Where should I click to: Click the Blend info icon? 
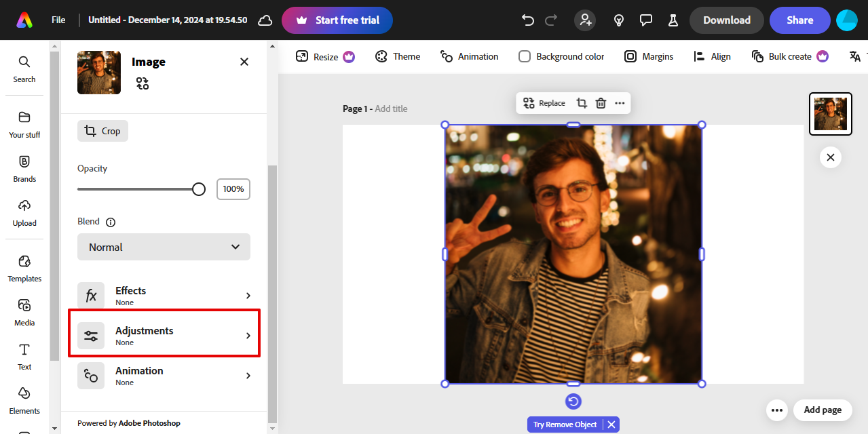tap(111, 222)
